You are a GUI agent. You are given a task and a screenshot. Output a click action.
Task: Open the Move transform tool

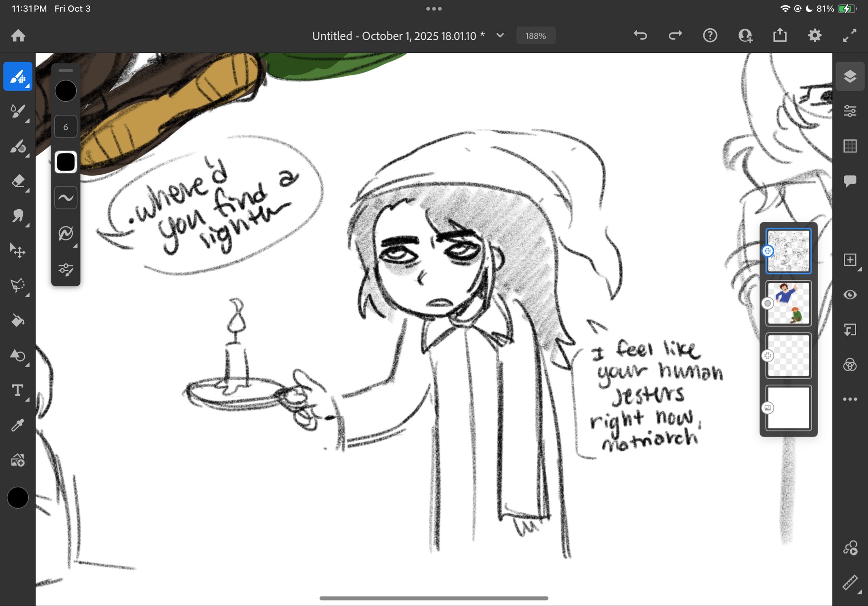pyautogui.click(x=18, y=251)
